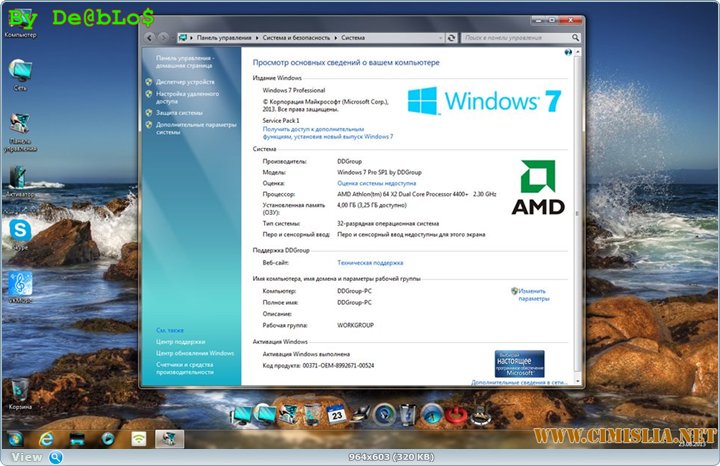This screenshot has width=720, height=466.
Task: Open the Корзина recycle bin icon
Action: pos(19,390)
